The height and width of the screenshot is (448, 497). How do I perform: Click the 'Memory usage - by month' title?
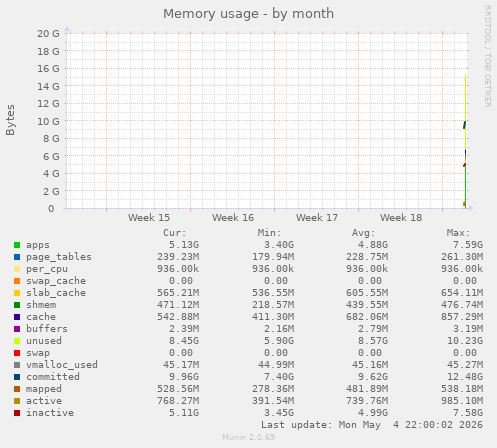click(248, 14)
